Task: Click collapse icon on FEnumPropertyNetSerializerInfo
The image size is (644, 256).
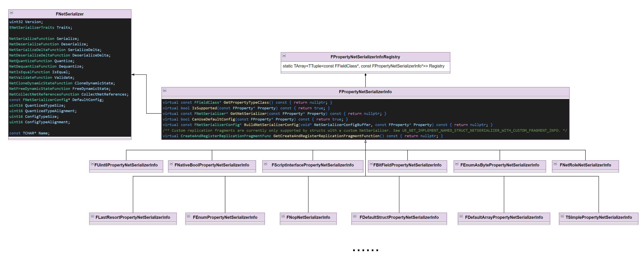Action: point(189,216)
